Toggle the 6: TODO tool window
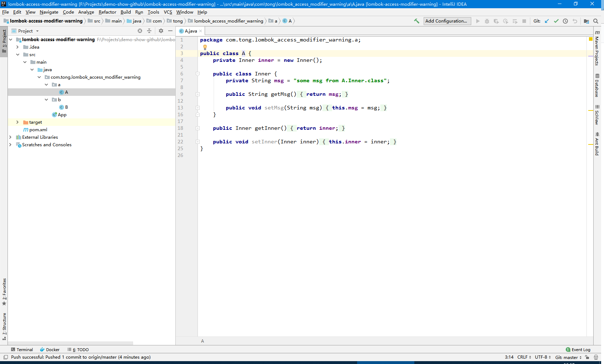Viewport: 604px width, 364px height. point(78,350)
